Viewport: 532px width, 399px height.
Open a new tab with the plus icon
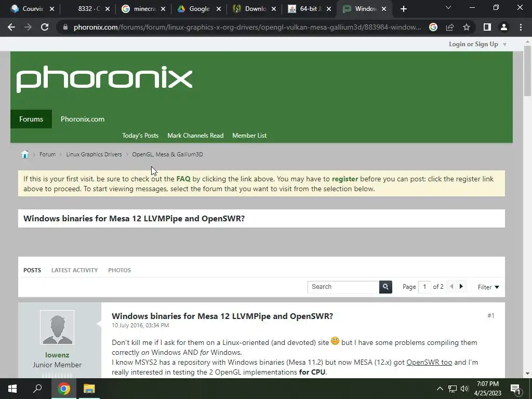pos(403,9)
